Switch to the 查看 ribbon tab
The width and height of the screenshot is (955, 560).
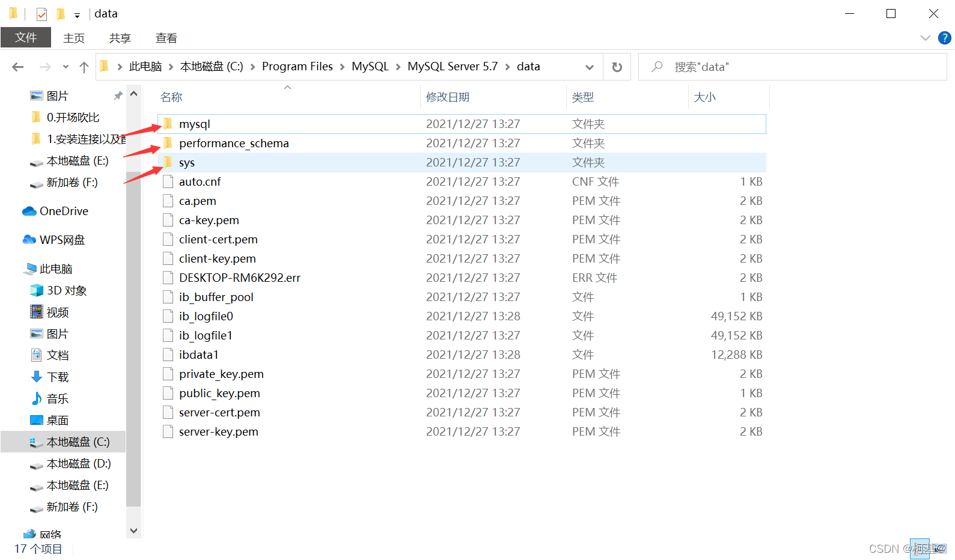pos(166,38)
